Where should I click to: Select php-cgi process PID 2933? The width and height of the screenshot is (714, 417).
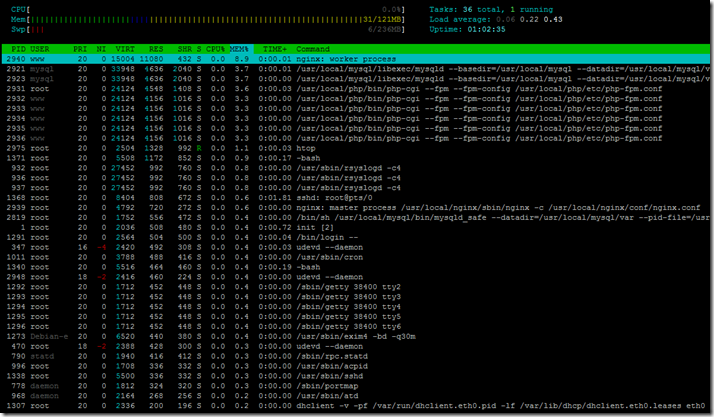click(x=356, y=108)
